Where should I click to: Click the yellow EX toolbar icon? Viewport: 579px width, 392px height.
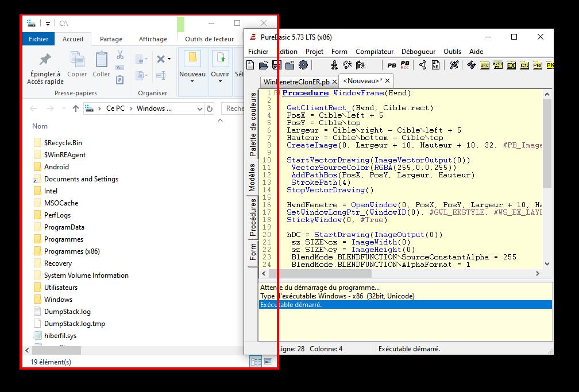(x=511, y=65)
